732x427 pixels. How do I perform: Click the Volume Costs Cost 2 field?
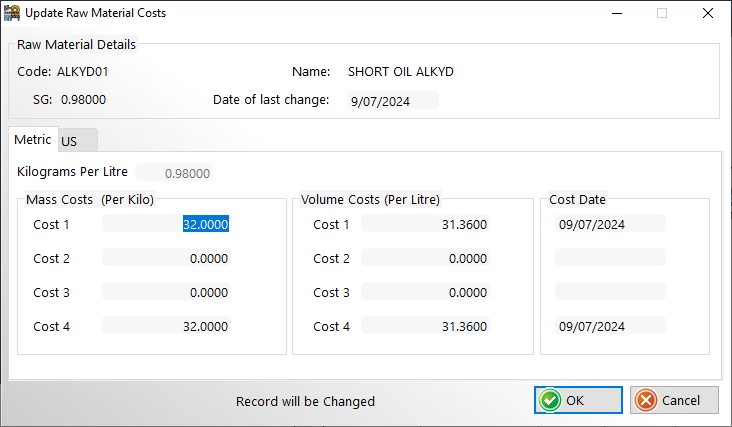click(425, 258)
